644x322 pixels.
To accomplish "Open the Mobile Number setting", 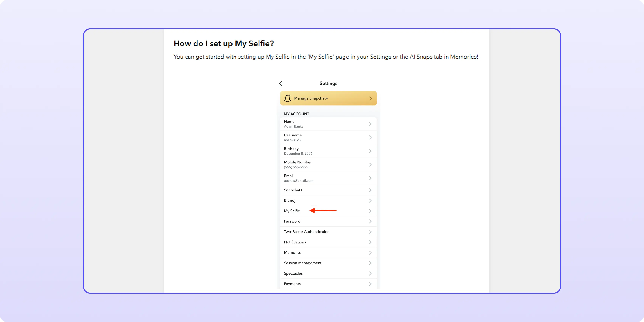I will [x=328, y=165].
